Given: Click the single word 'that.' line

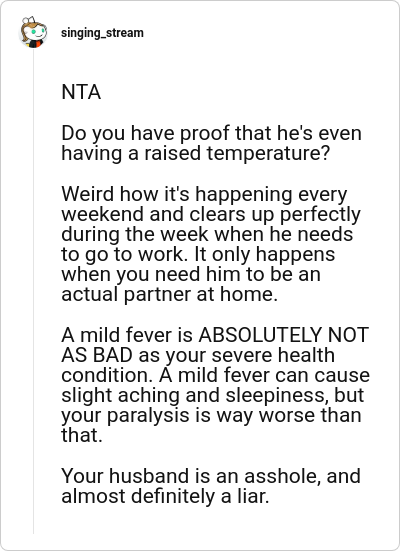Looking at the screenshot, I should (x=82, y=435).
